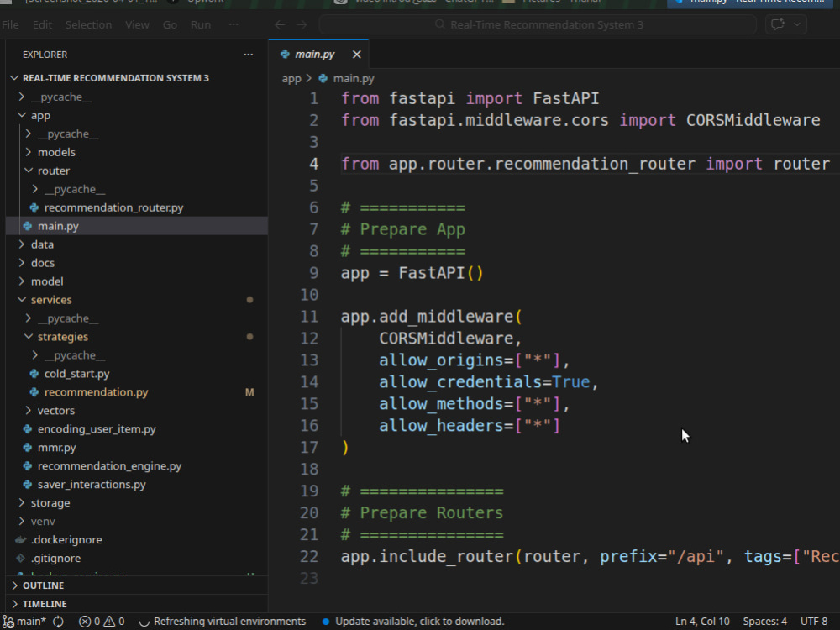Change indentation via Spaces: 4

coord(764,622)
